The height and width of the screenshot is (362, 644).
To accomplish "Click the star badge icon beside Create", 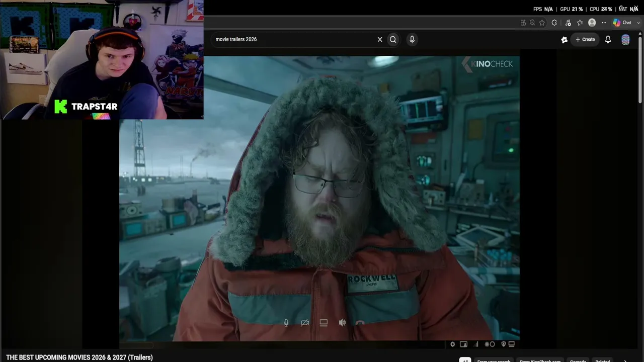I will [x=565, y=40].
